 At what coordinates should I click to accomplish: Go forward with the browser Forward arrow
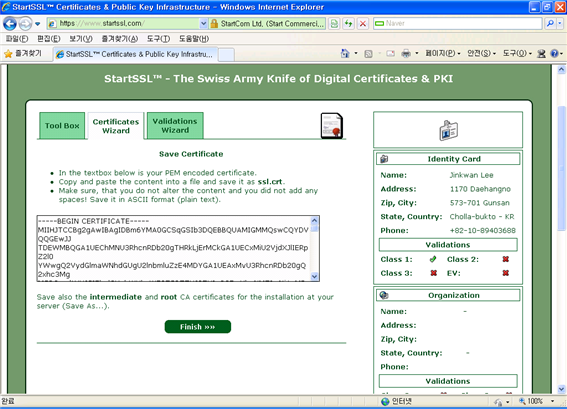coord(25,24)
